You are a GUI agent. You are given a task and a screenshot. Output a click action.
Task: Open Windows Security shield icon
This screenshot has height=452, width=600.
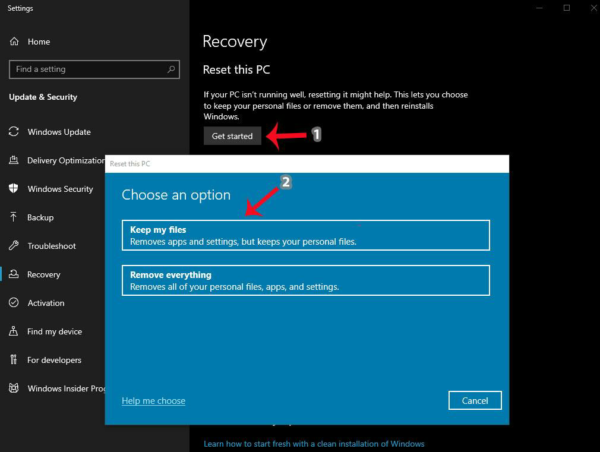point(15,189)
